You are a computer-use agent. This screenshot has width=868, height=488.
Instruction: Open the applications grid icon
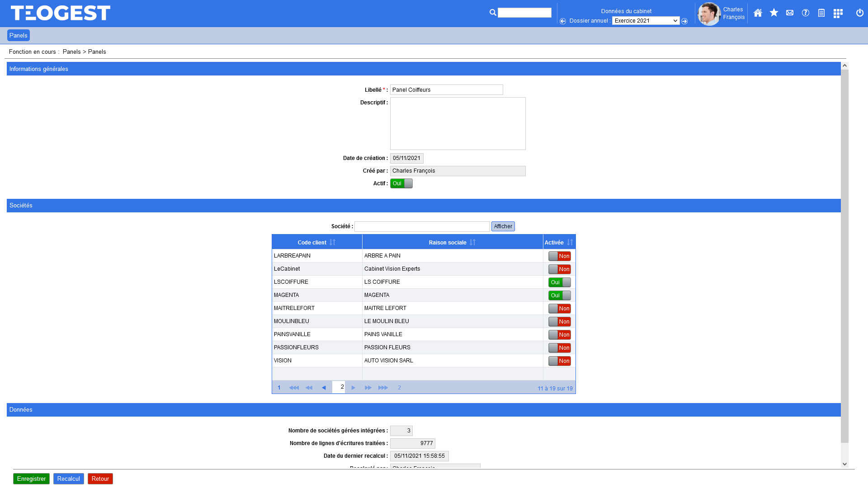[838, 14]
